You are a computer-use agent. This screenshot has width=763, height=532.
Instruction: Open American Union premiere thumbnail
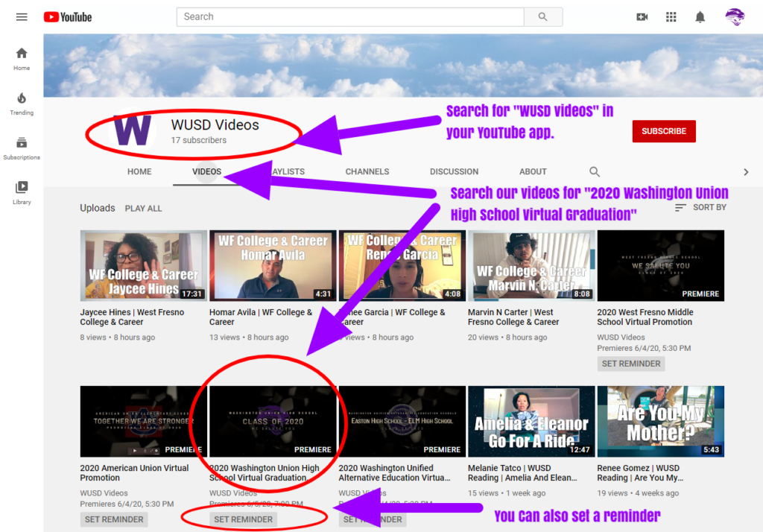[144, 422]
